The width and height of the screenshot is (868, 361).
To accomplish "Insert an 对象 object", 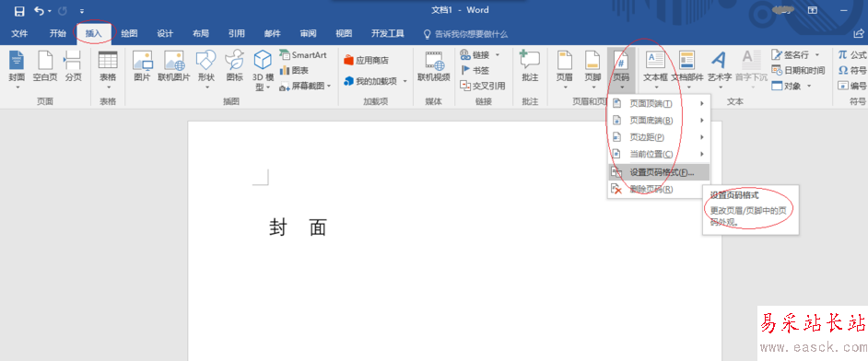I will [792, 86].
